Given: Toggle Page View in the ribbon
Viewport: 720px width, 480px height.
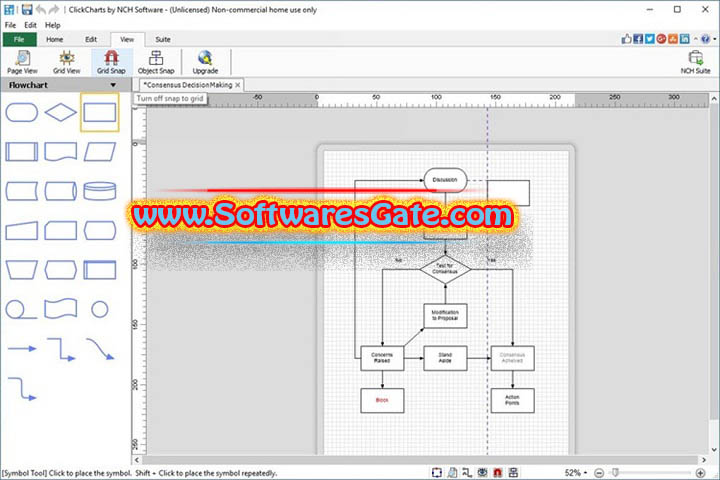Looking at the screenshot, I should click(x=22, y=62).
